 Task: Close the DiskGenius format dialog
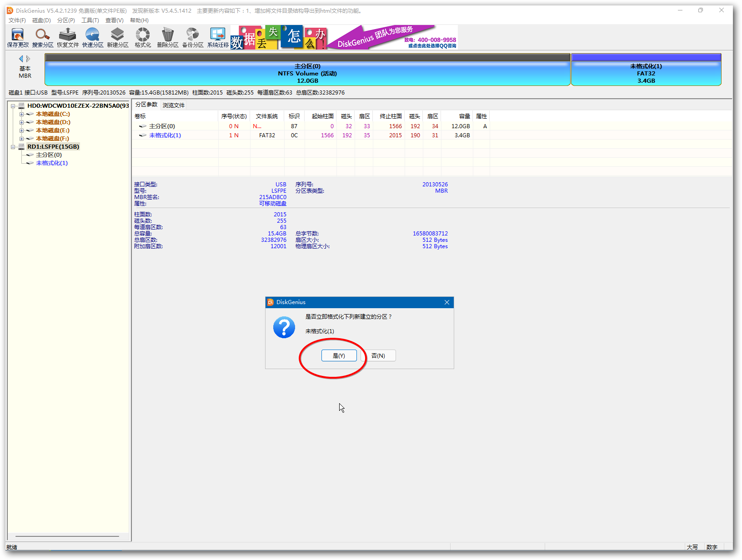[x=447, y=302]
